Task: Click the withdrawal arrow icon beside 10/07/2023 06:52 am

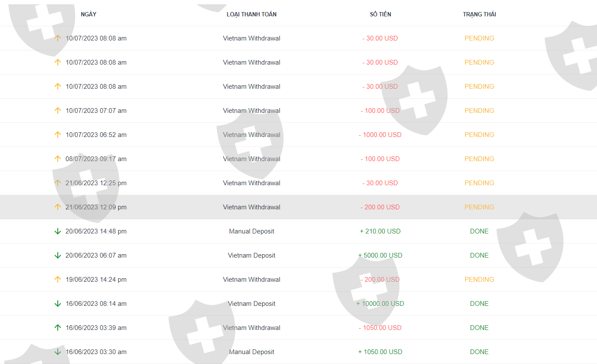Action: [58, 135]
